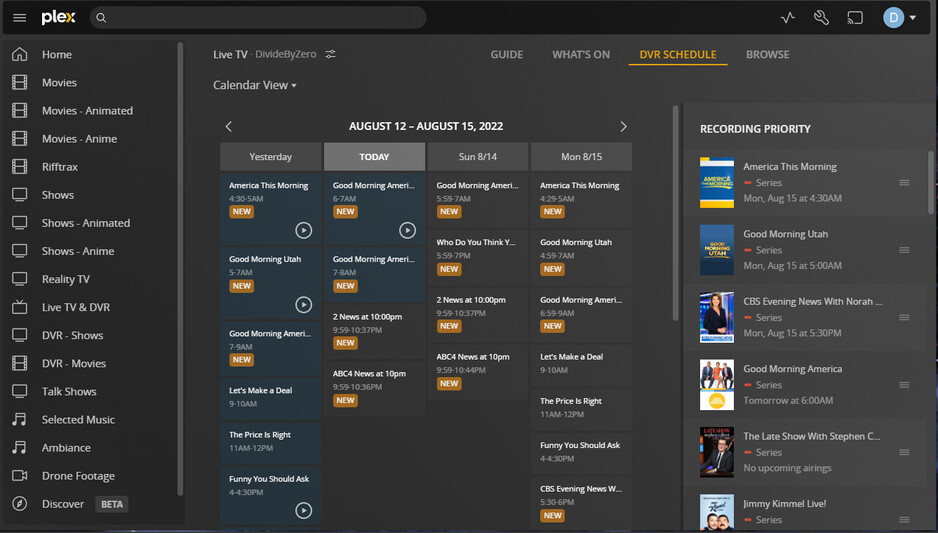Screen dimensions: 938x533
Task: Open the Calendar View dropdown
Action: tap(255, 86)
